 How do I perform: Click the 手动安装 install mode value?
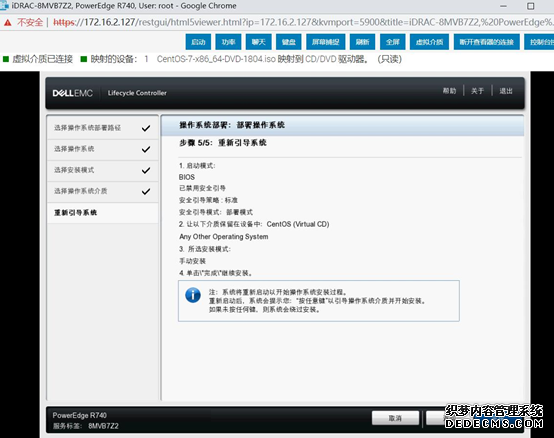193,261
